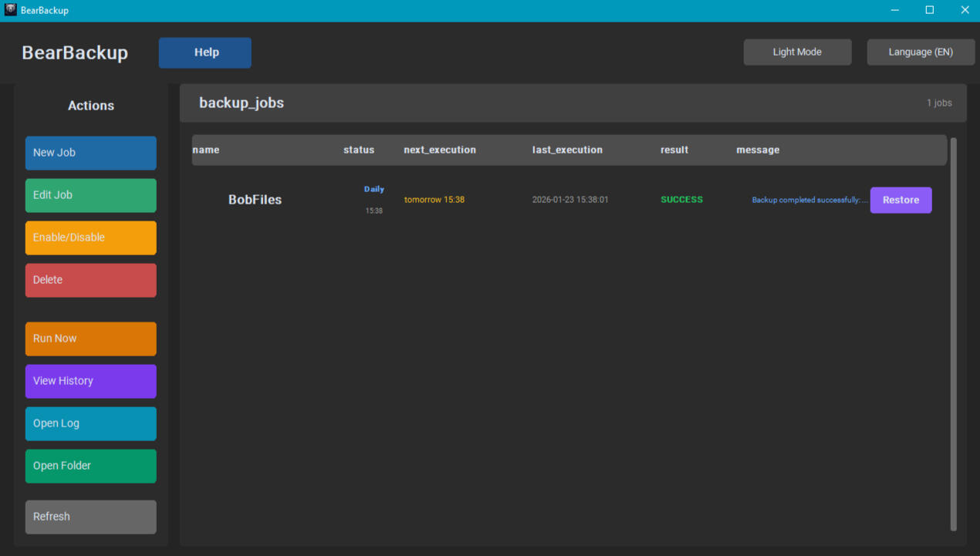Select the BobFiles job row
Viewport: 980px width, 556px height.
point(255,200)
